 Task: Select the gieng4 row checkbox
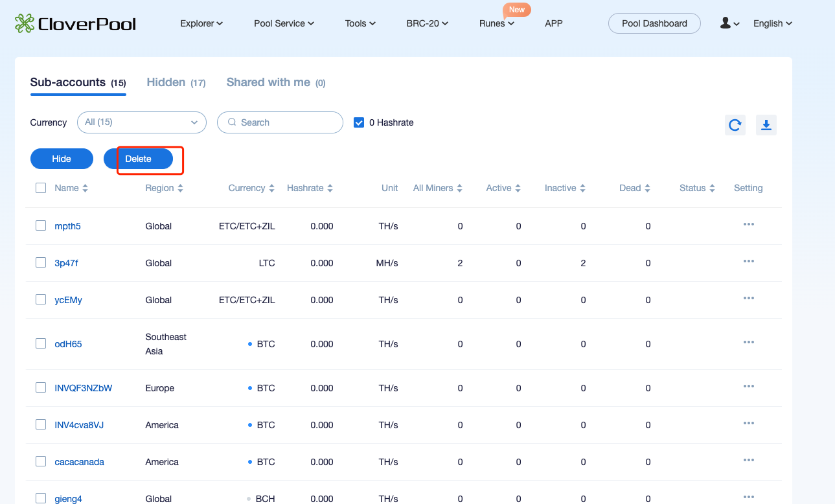(x=41, y=498)
